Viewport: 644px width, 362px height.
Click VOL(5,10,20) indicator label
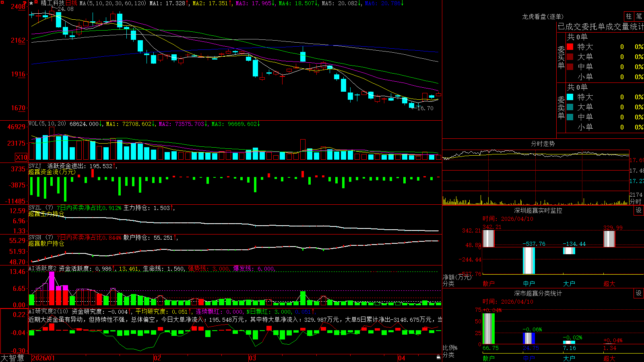pos(47,124)
